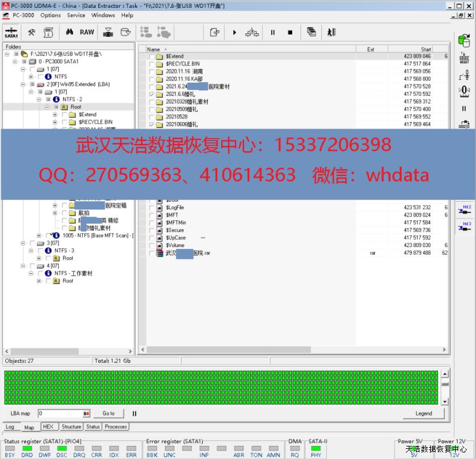Click the Legend button

point(424,414)
